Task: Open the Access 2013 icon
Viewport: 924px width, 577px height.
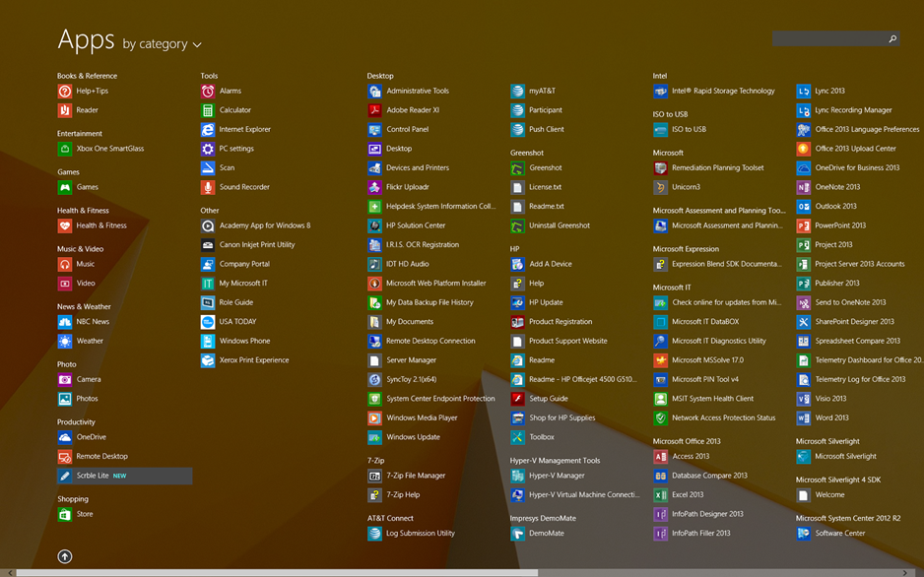Action: point(661,456)
